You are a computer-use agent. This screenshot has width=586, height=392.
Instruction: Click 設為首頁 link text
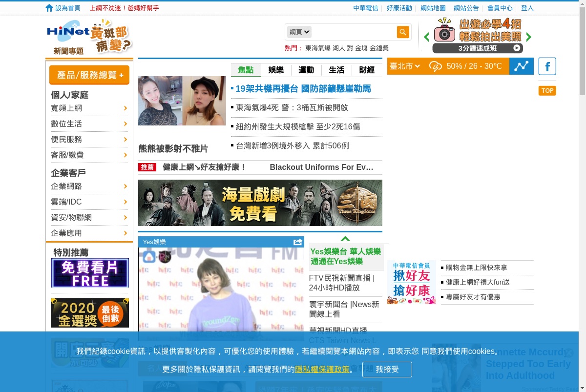pos(68,8)
